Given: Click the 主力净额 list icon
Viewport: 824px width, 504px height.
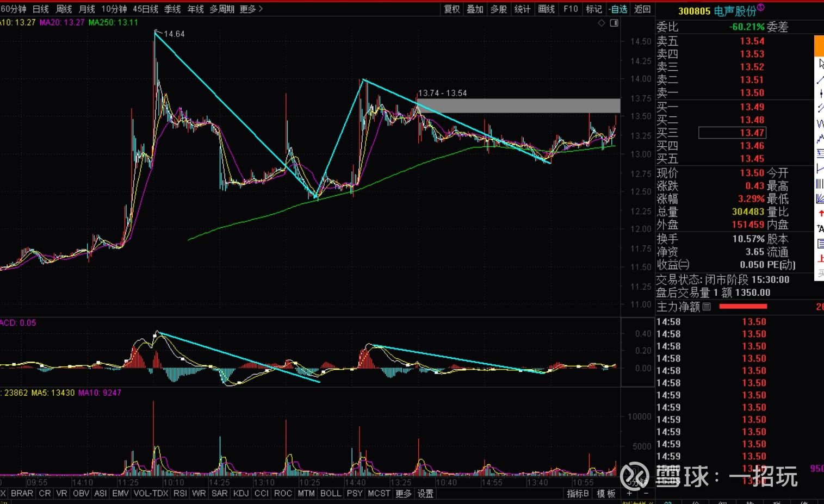Looking at the screenshot, I should [707, 307].
